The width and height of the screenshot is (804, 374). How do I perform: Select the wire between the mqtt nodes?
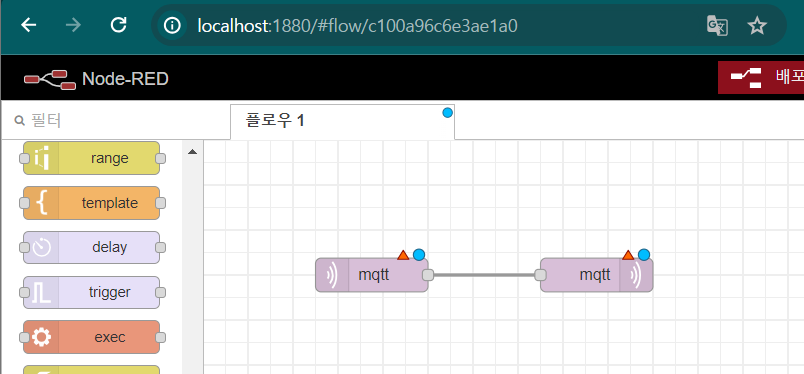coord(484,275)
